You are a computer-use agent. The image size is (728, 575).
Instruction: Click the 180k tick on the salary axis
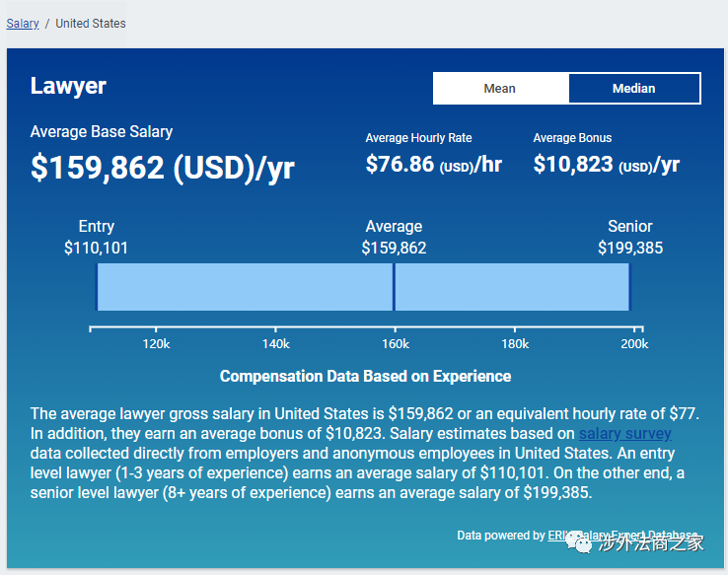click(514, 343)
